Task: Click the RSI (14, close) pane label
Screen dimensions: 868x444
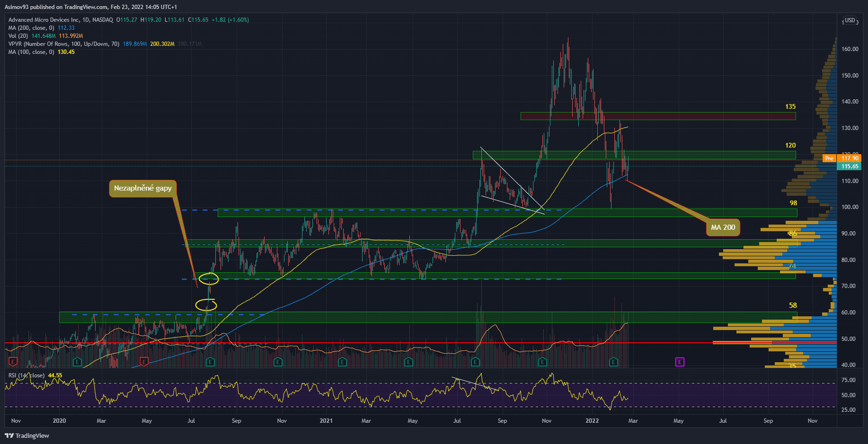Action: (x=27, y=375)
